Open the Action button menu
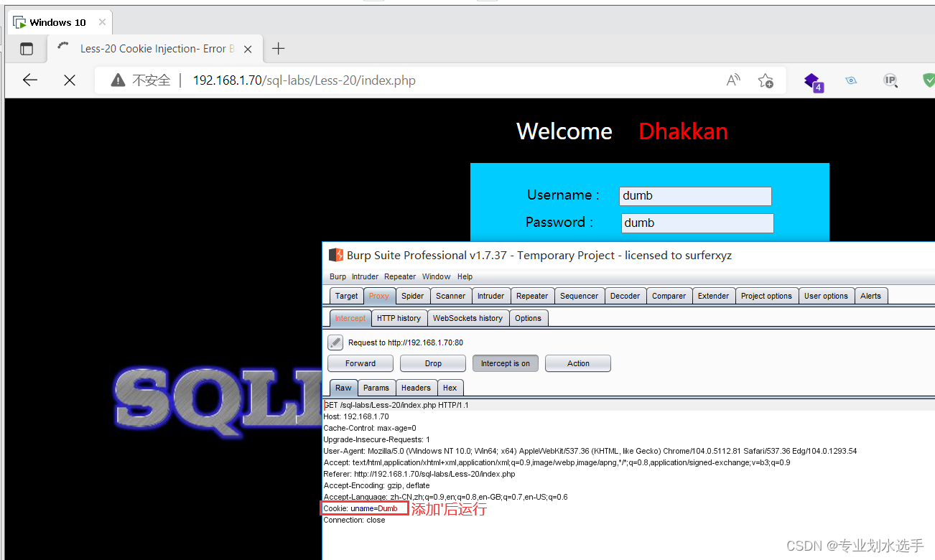This screenshot has width=935, height=560. [x=578, y=363]
